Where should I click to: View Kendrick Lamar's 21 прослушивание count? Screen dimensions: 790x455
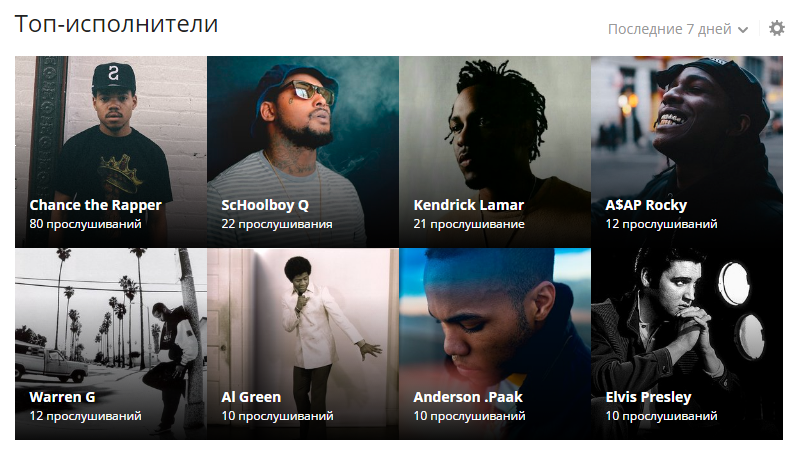point(469,224)
